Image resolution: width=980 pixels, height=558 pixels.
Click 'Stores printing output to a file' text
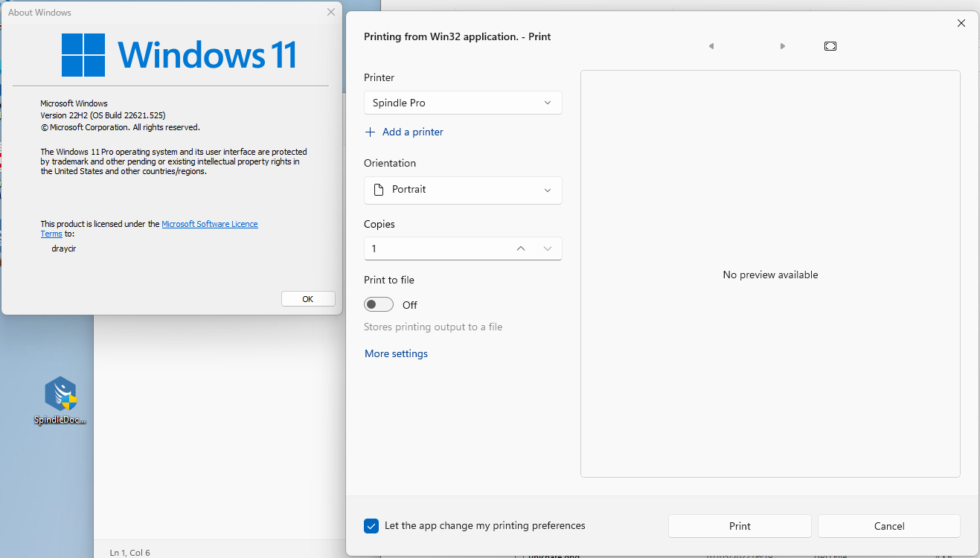pyautogui.click(x=433, y=327)
